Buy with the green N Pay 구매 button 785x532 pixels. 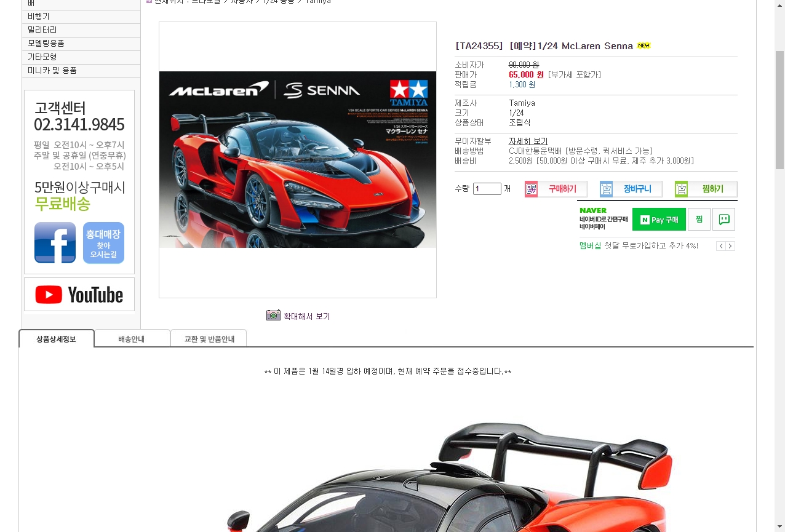click(x=659, y=220)
